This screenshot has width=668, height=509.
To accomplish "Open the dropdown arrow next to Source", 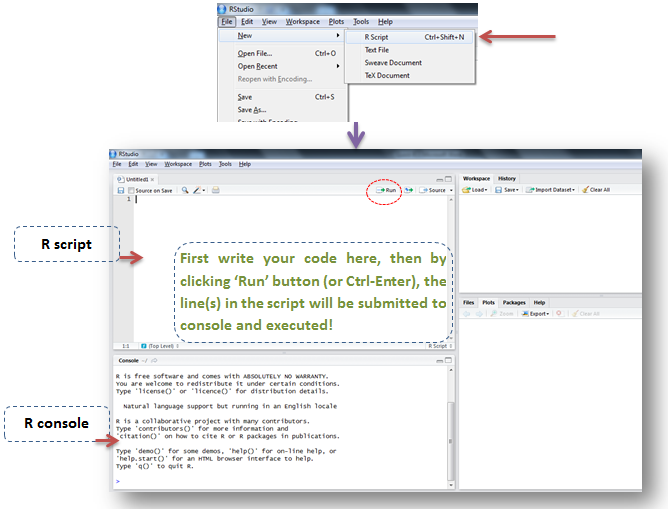I will point(451,190).
